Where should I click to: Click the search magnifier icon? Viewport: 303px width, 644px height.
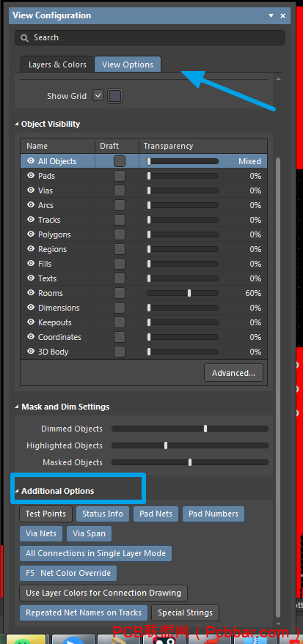click(x=25, y=38)
